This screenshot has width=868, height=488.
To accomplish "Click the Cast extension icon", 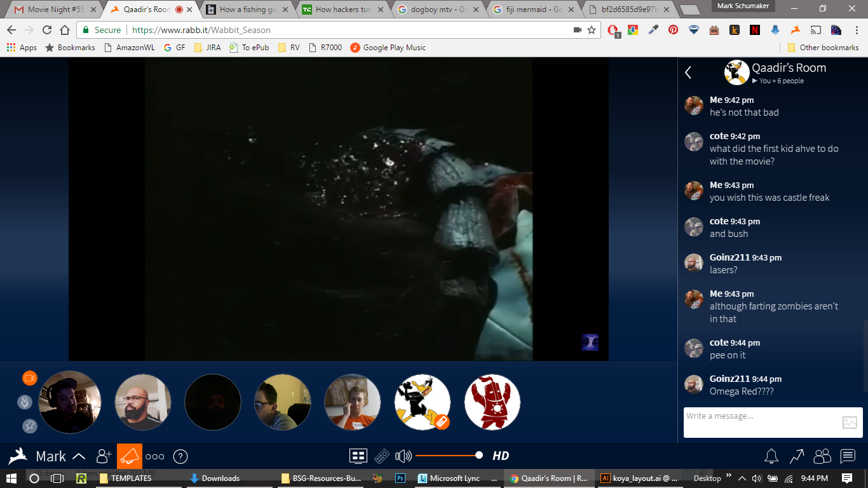I will 815,30.
